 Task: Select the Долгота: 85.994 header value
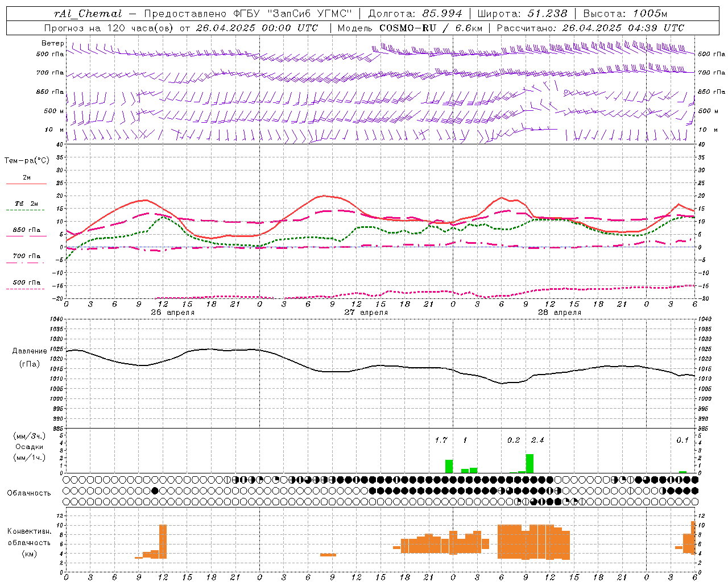click(x=416, y=14)
